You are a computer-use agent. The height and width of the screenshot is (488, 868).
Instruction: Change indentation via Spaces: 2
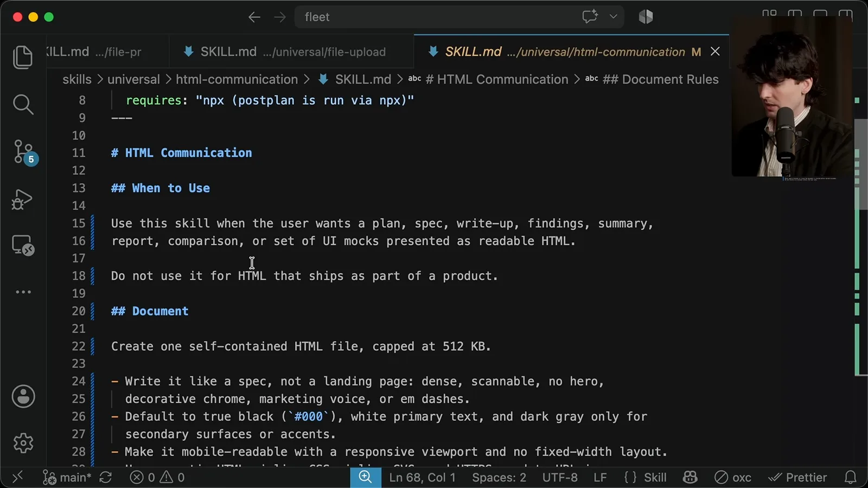click(499, 478)
